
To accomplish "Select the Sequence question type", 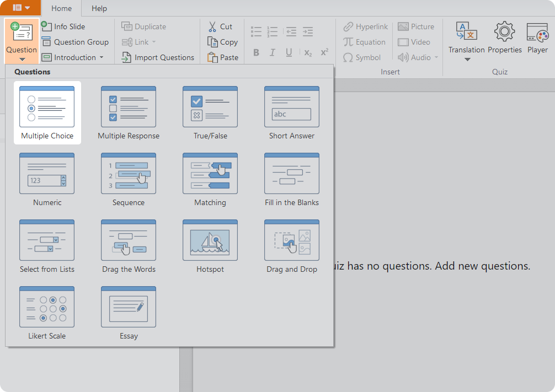I will 129,174.
